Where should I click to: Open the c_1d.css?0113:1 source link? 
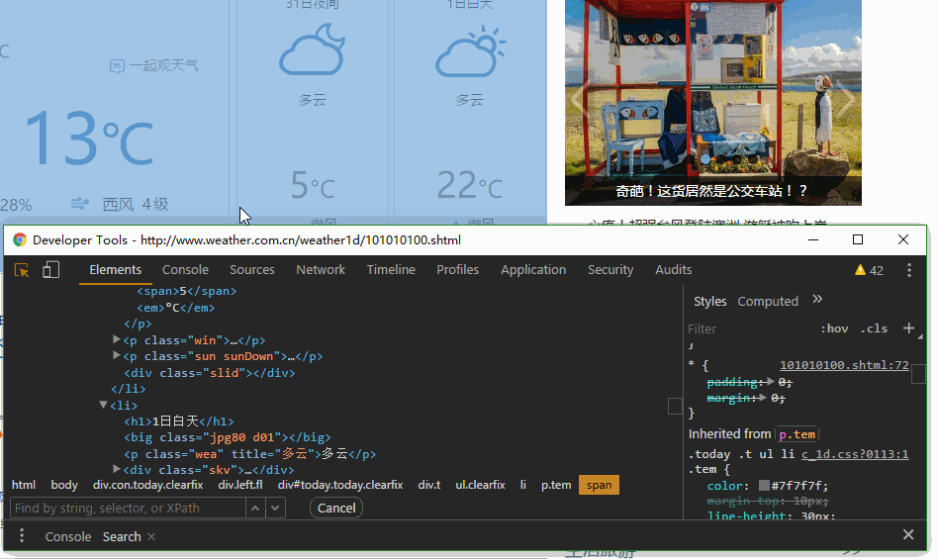855,454
